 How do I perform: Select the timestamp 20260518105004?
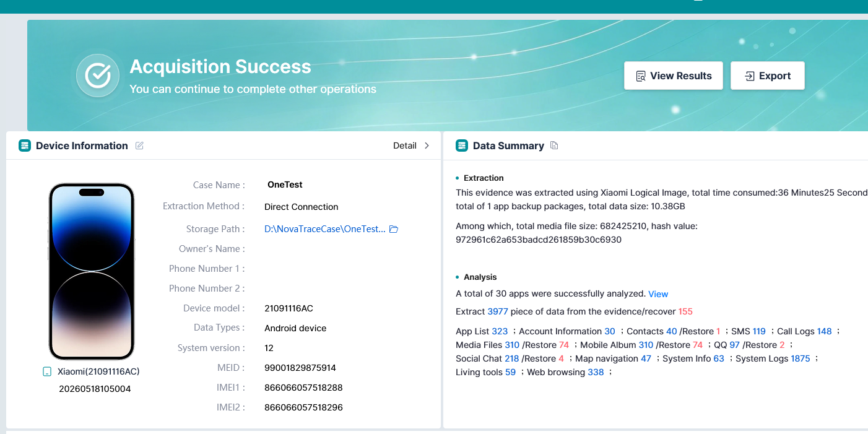click(x=95, y=389)
